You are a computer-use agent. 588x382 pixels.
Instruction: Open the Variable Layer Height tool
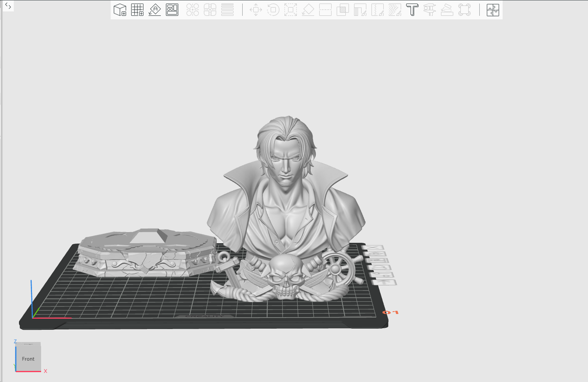pos(227,10)
